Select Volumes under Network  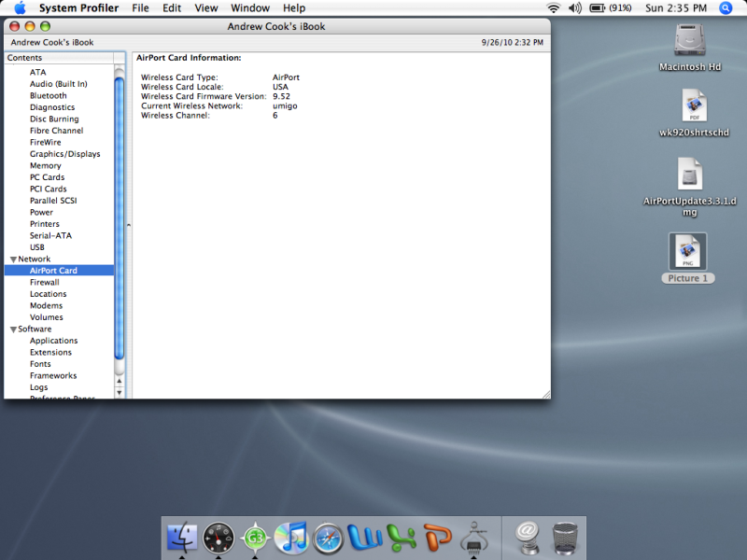pos(46,317)
